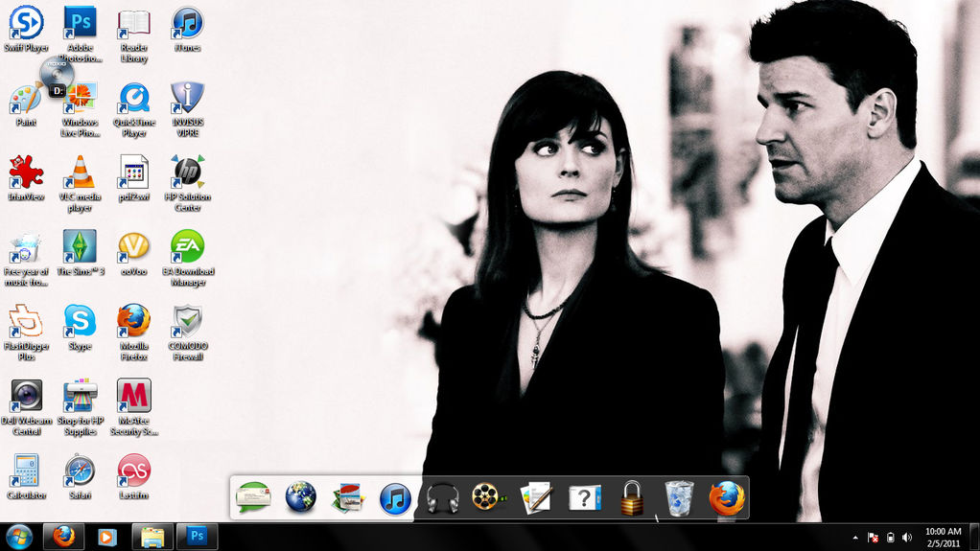Open the taskbar clock showing 10:00 AM
This screenshot has width=980, height=551.
click(943, 537)
